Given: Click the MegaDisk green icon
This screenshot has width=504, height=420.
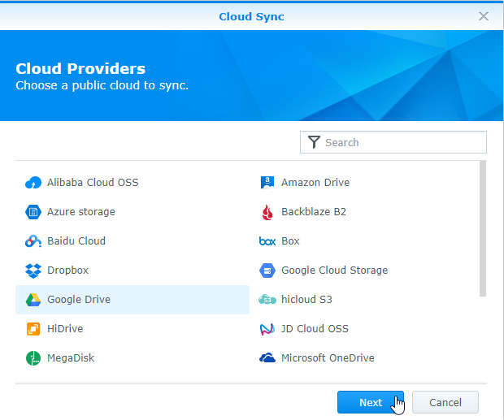Looking at the screenshot, I should click(x=33, y=358).
